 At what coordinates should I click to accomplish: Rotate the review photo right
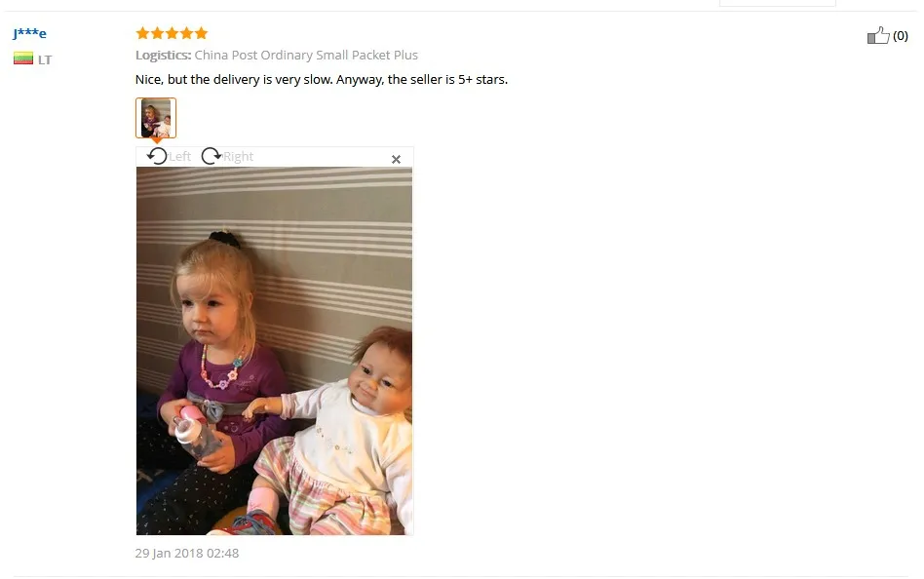pyautogui.click(x=211, y=156)
